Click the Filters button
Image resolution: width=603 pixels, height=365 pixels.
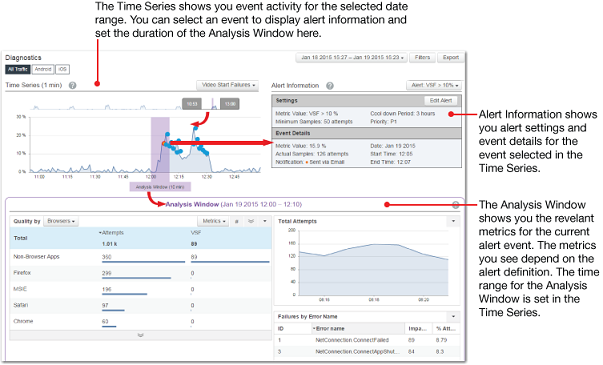pyautogui.click(x=422, y=58)
